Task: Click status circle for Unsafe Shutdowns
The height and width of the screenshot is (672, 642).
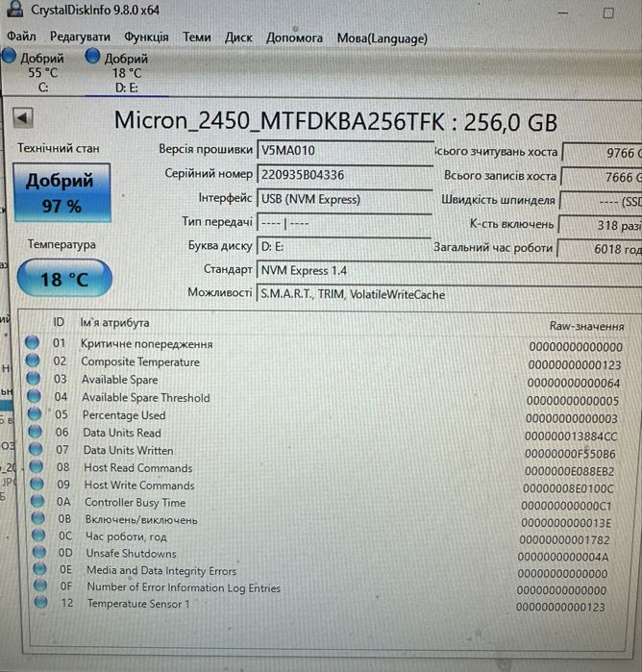Action: click(39, 552)
